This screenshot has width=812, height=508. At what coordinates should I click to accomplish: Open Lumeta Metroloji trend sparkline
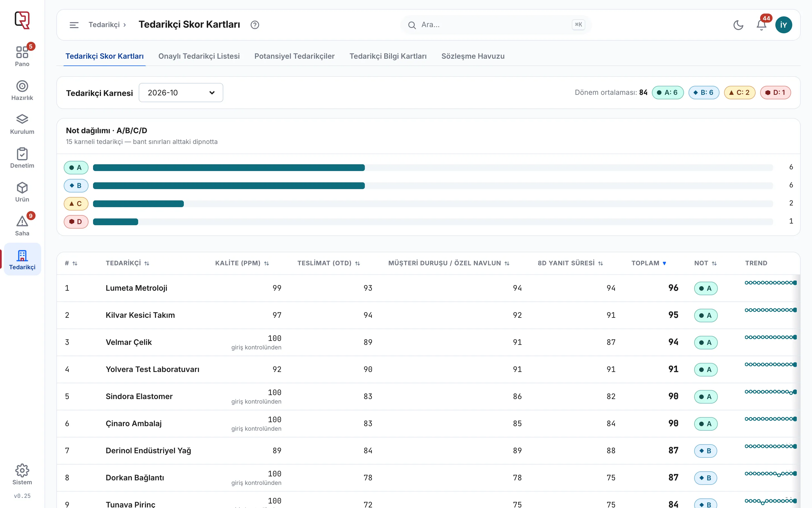(x=771, y=283)
